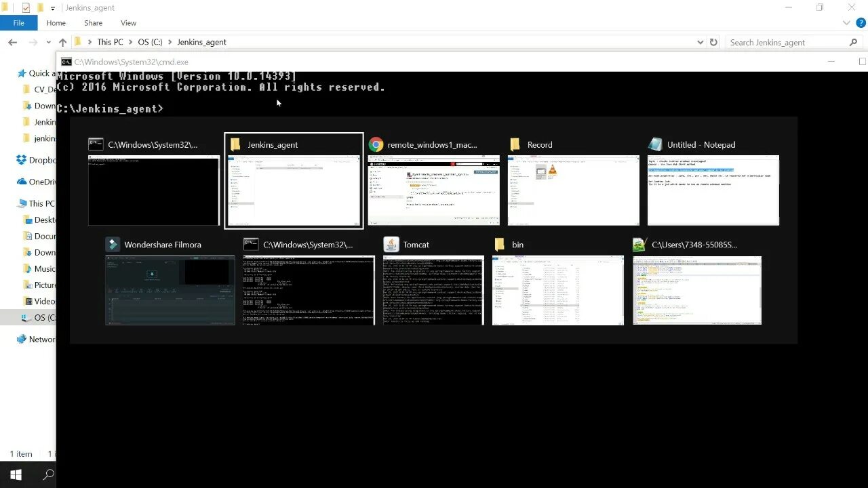Screen dimensions: 868x488
Task: Select the second-row cmd.exe window thumbnail
Action: tap(309, 290)
